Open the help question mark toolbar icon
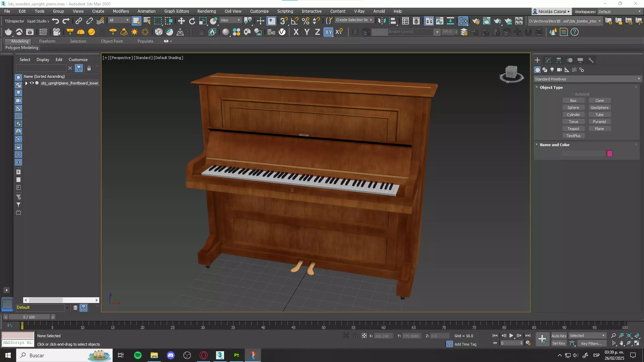 click(575, 32)
